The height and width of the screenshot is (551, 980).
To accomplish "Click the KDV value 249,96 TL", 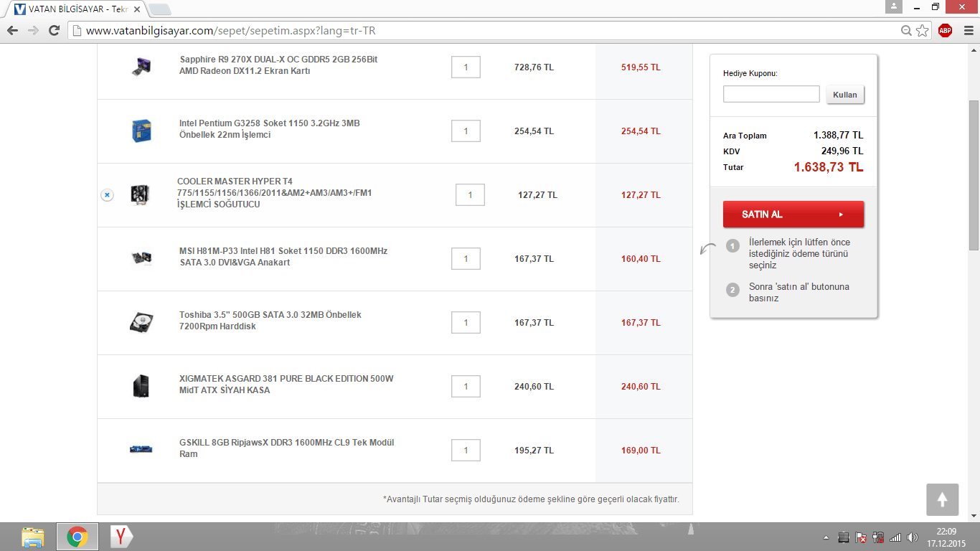I will 842,151.
